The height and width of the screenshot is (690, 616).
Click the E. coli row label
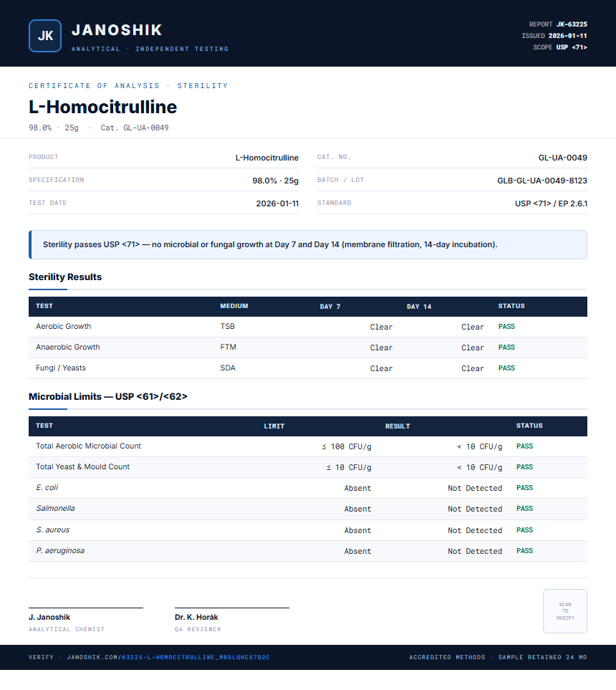pos(47,487)
